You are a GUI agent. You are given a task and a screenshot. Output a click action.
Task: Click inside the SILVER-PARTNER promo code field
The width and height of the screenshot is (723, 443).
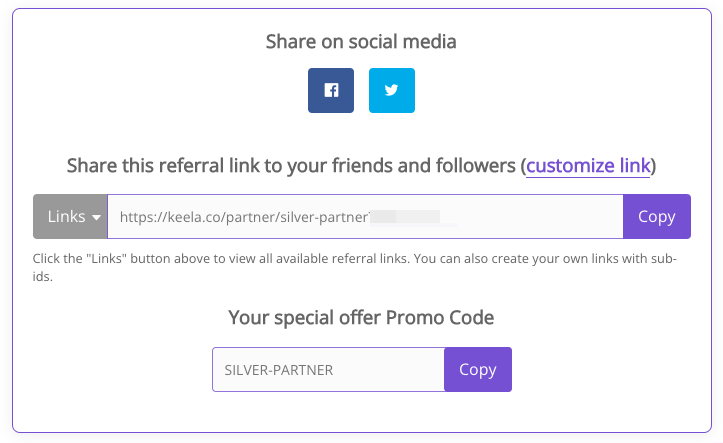328,370
